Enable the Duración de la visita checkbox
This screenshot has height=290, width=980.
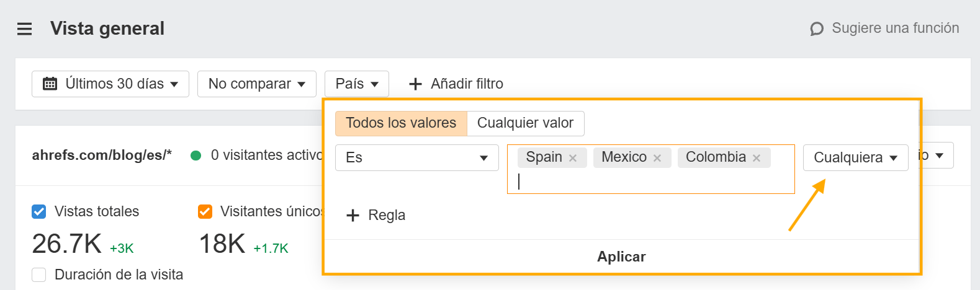pos(38,275)
